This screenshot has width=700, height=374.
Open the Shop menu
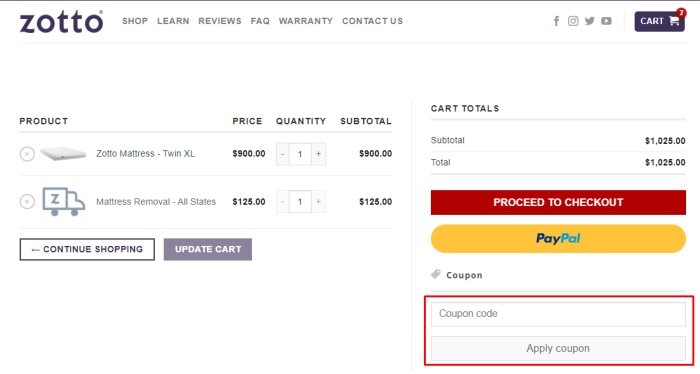coord(135,21)
